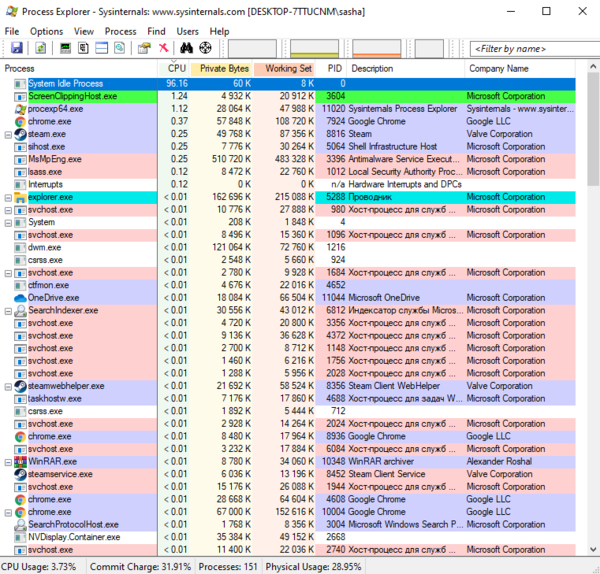Screen dimensions: 600x574
Task: Collapse the steam.exe process tree
Action: (7, 133)
